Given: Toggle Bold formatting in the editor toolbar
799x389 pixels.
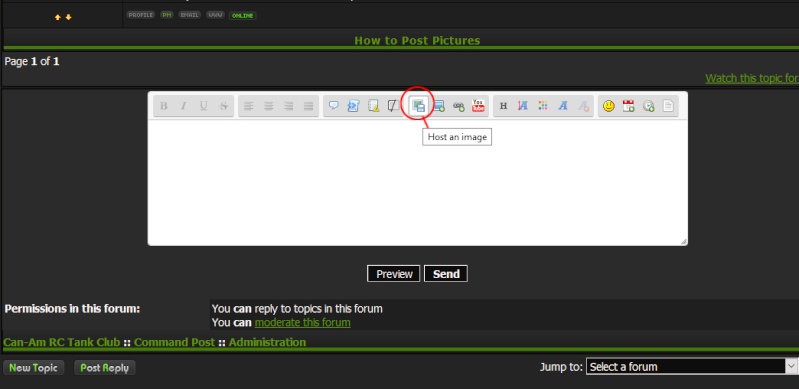Looking at the screenshot, I should tap(164, 106).
